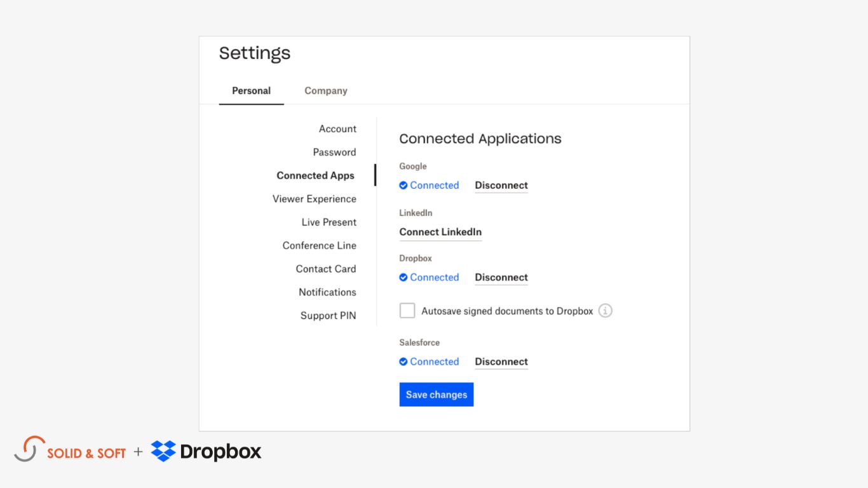
Task: Click the Connect LinkedIn link
Action: coord(440,232)
